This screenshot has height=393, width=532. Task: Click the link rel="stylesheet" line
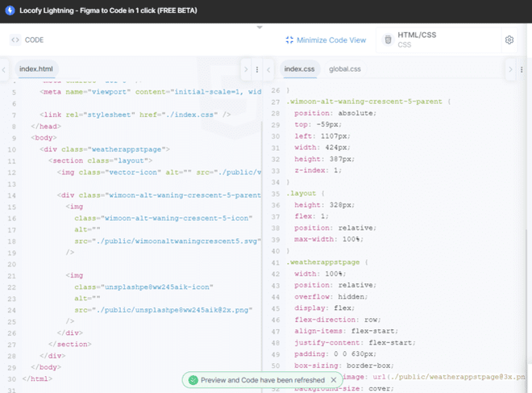point(135,115)
